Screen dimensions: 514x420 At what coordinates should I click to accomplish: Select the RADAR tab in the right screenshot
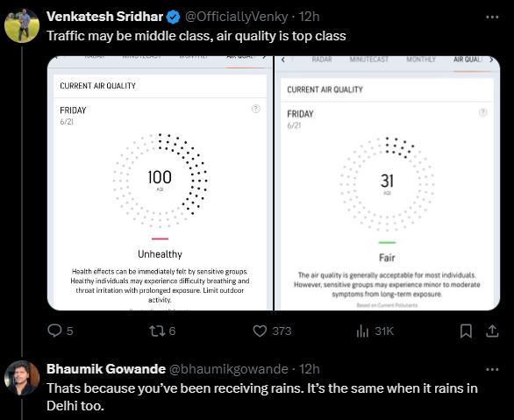pyautogui.click(x=322, y=60)
